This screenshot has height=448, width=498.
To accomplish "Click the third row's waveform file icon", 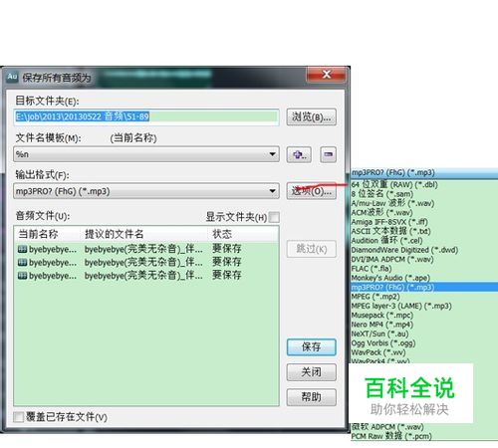I will coord(22,276).
